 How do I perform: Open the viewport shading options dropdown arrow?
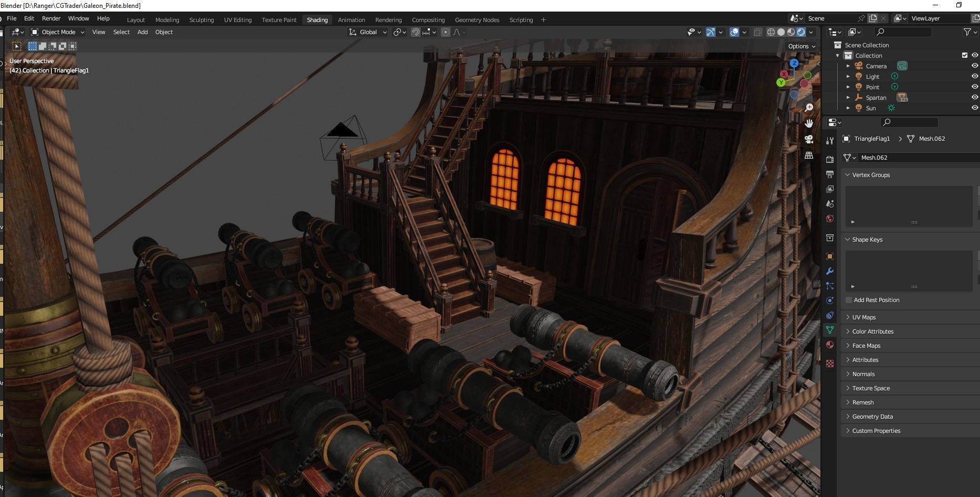pos(812,32)
